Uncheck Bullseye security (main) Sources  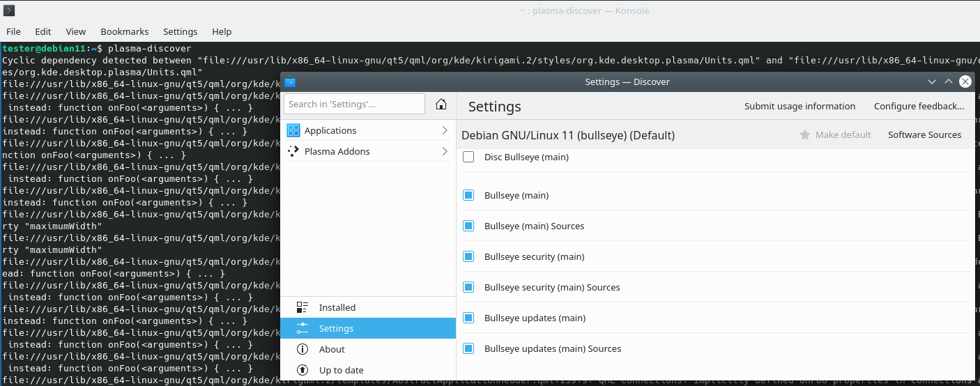coord(468,287)
